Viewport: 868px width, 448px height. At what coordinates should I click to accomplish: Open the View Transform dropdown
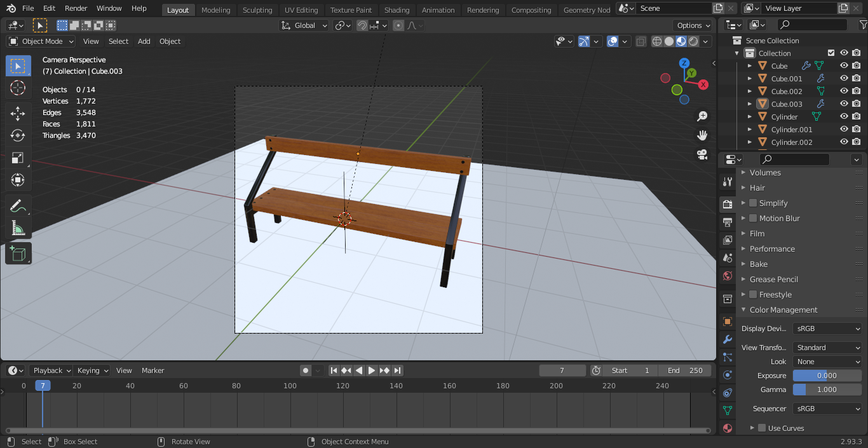pos(827,348)
